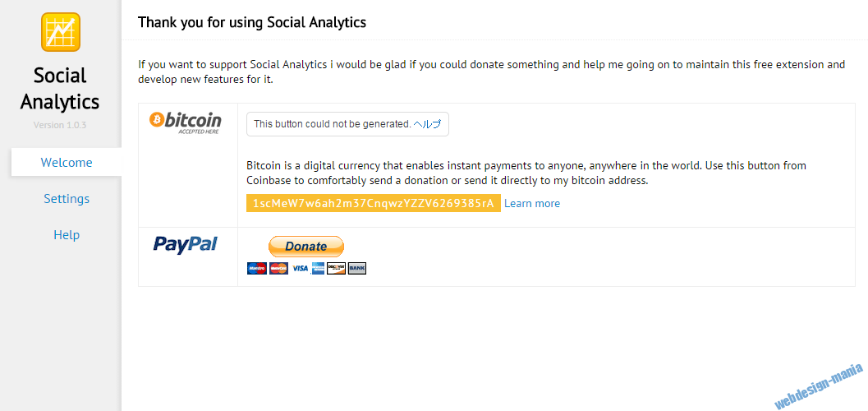Viewport: 868px width, 411px height.
Task: Select the highlighted bitcoin address
Action: [x=373, y=204]
